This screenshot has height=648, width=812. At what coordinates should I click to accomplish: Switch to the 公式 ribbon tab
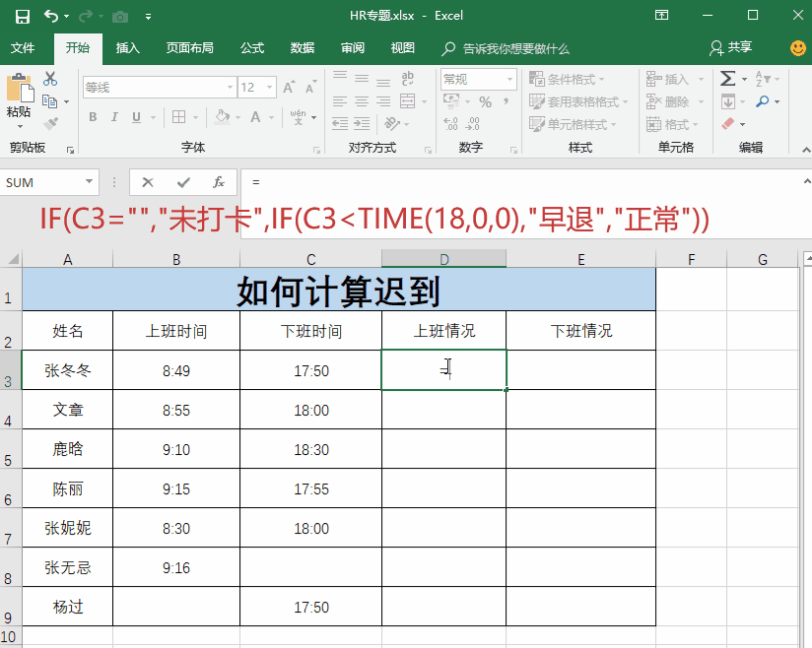[251, 47]
